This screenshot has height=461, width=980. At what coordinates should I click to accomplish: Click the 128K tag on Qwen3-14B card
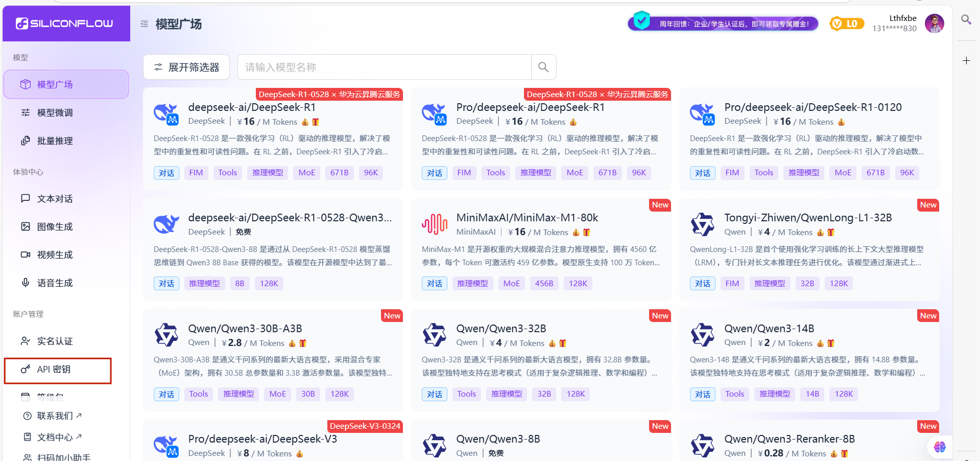(844, 394)
